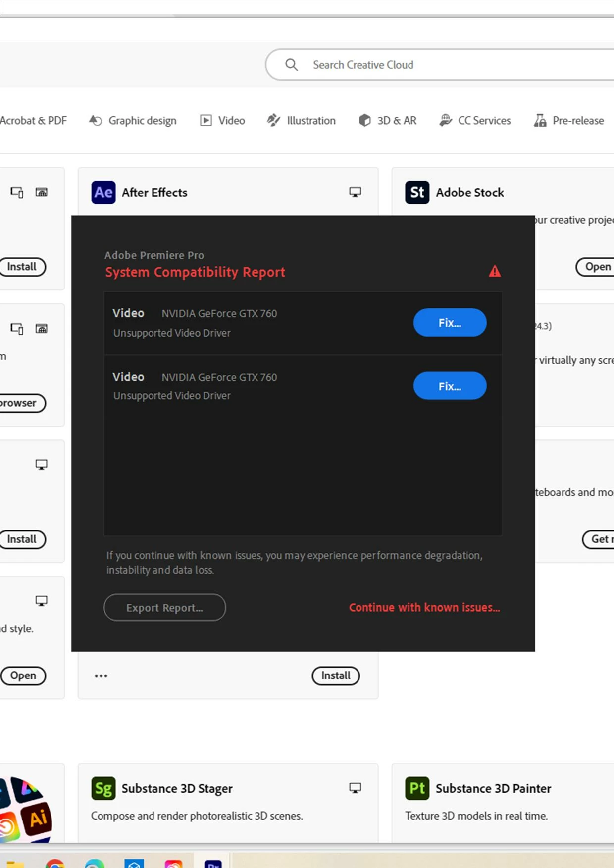Image resolution: width=614 pixels, height=868 pixels.
Task: Click the partially visible 'browser' button on the left
Action: [x=22, y=403]
